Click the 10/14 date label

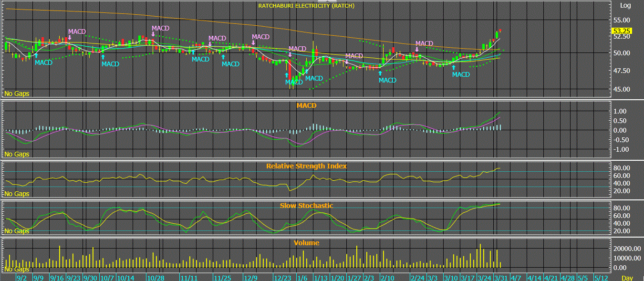click(x=125, y=278)
